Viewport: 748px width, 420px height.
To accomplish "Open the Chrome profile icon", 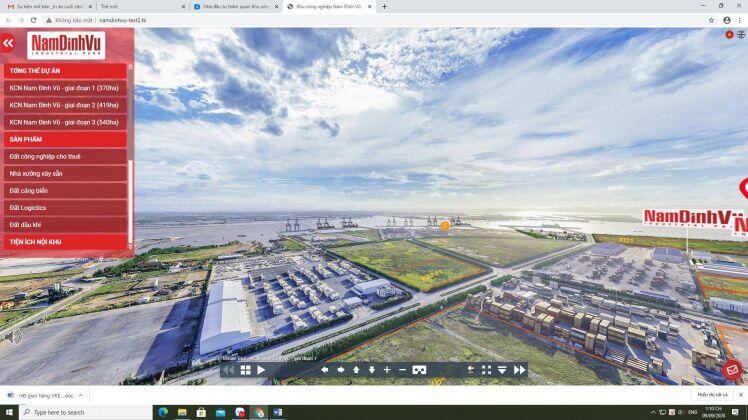I will (727, 20).
